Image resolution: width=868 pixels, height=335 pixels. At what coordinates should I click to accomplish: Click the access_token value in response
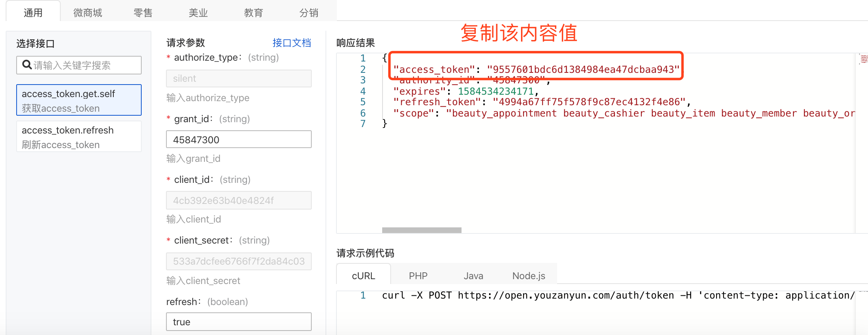(583, 70)
